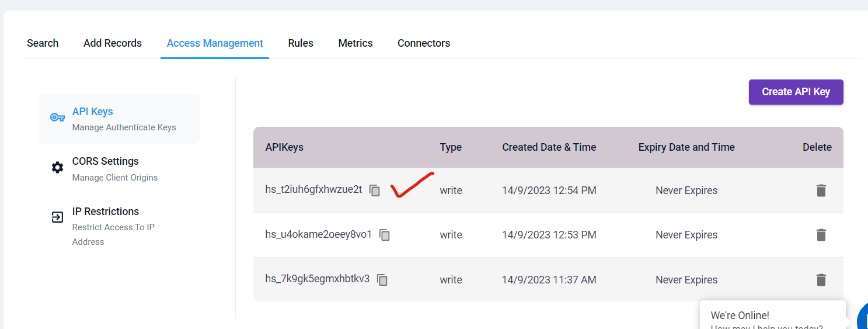
Task: Click Never Expires in the 12:53 PM row
Action: [x=686, y=235]
